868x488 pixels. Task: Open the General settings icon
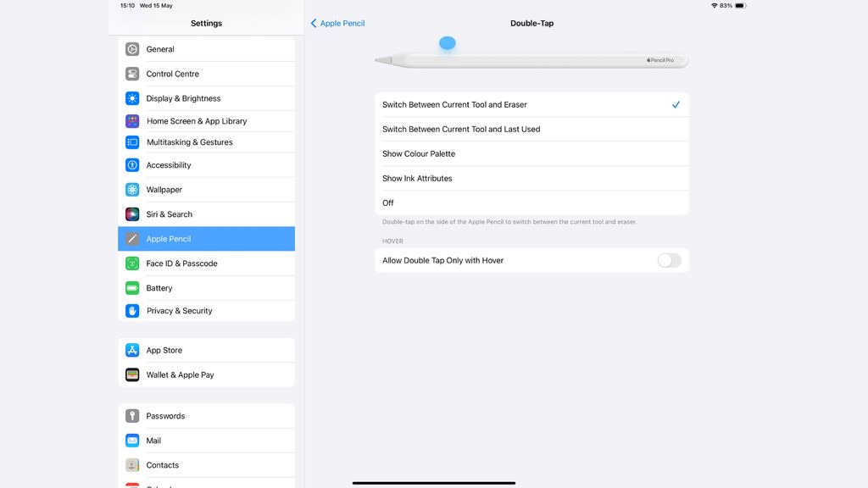[x=132, y=49]
